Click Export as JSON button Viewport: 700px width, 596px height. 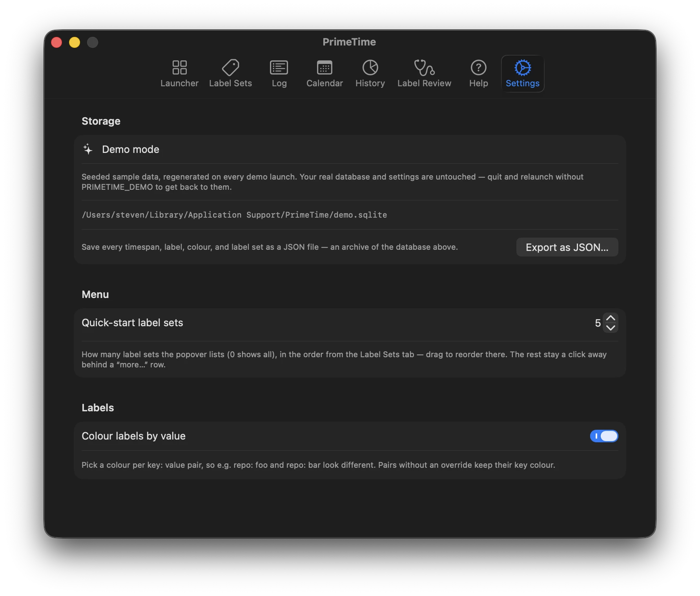tap(567, 247)
